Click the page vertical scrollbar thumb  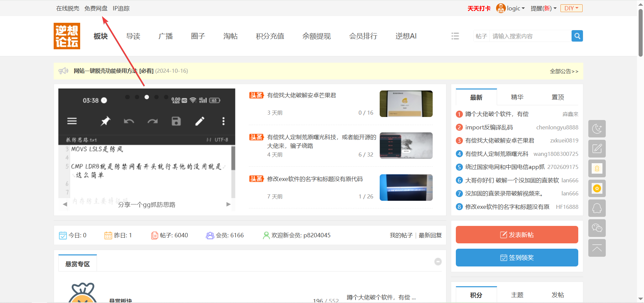pyautogui.click(x=640, y=33)
